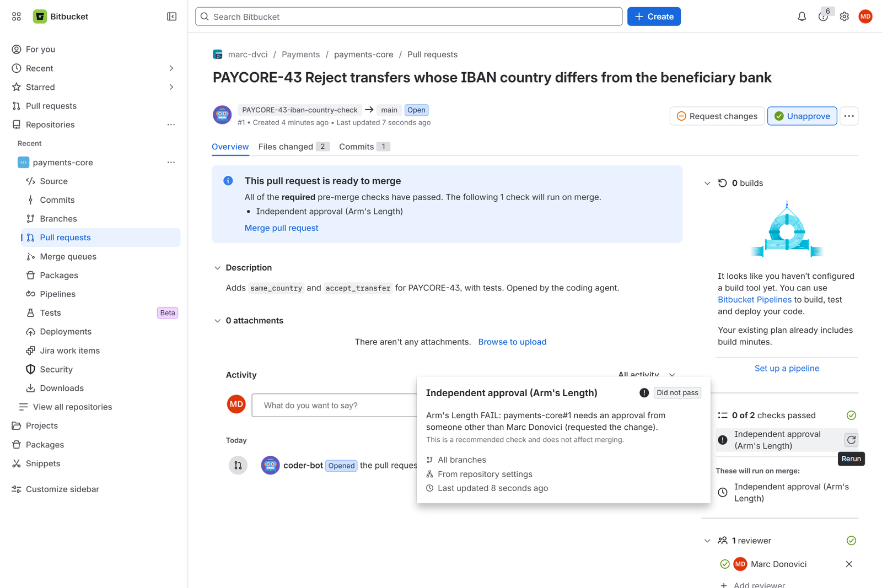Click the Bitbucket logo
Screen dimensions: 882x588
61,17
